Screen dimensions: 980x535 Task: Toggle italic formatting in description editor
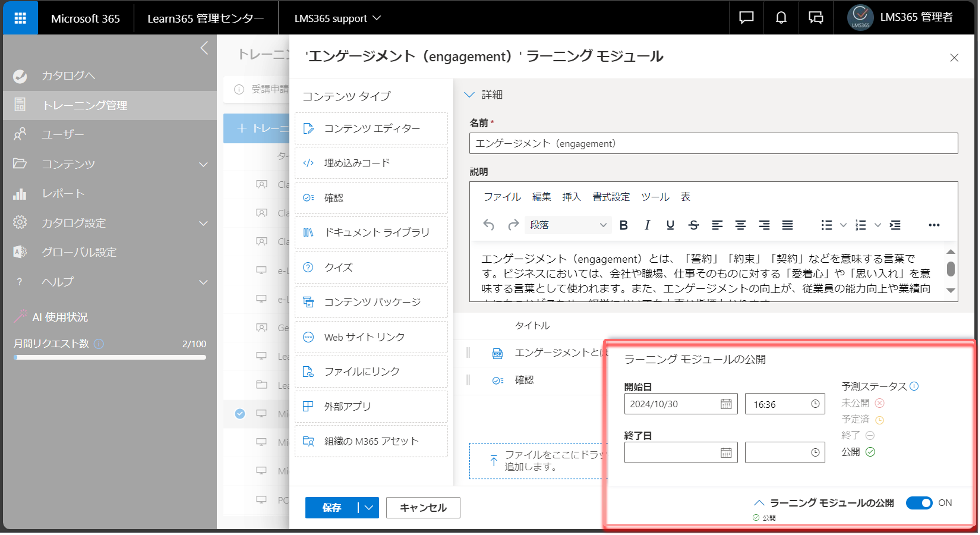[647, 225]
